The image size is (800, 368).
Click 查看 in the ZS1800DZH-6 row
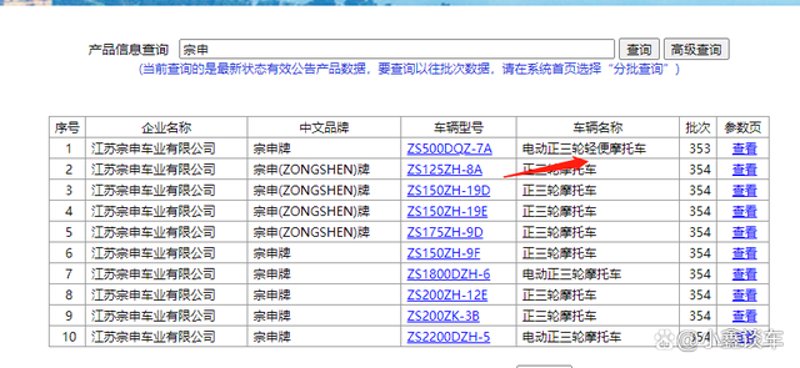(744, 274)
